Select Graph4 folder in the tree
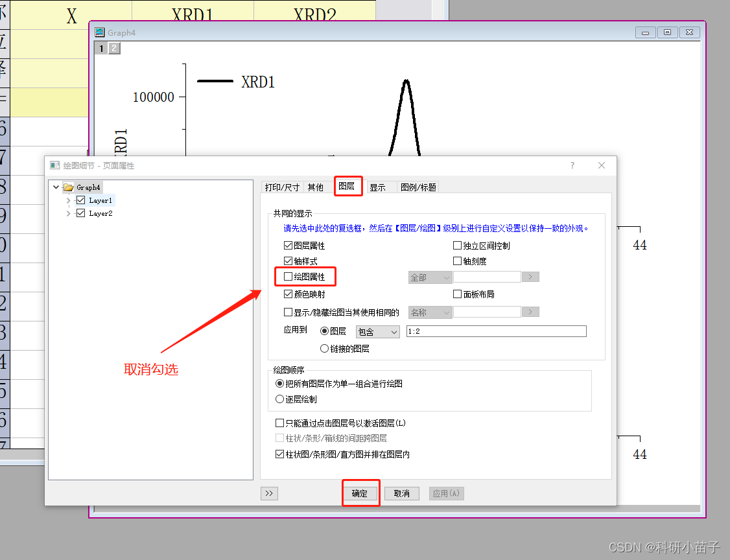730x560 pixels. point(82,187)
